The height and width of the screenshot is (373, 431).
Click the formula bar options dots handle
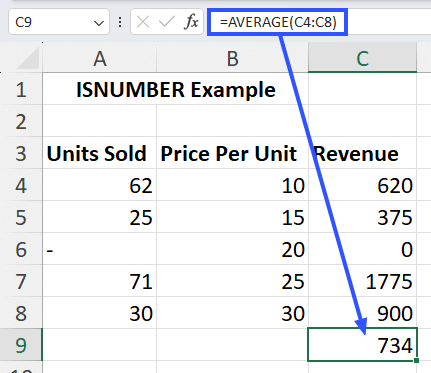[x=120, y=22]
